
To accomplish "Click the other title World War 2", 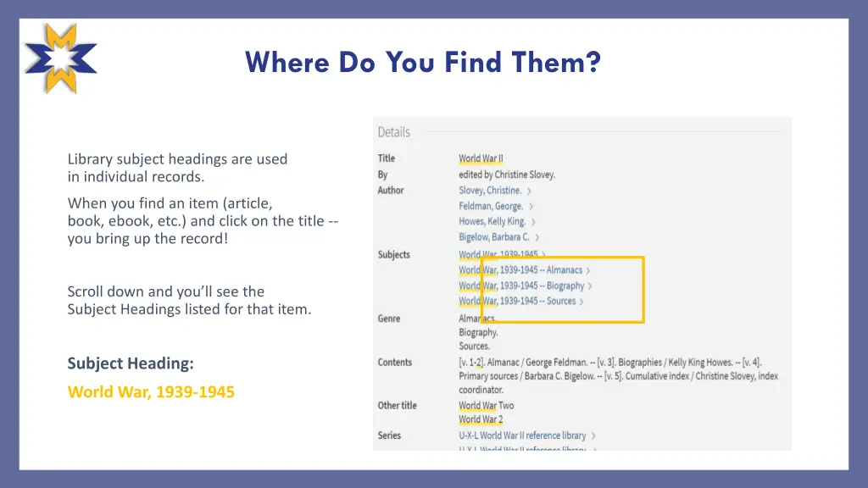I will pyautogui.click(x=481, y=419).
